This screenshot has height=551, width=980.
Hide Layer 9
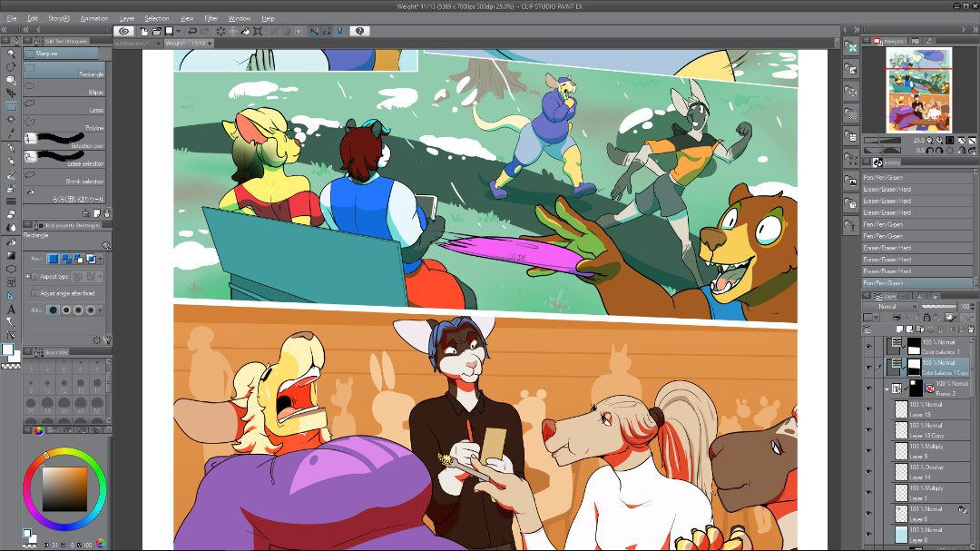click(868, 451)
